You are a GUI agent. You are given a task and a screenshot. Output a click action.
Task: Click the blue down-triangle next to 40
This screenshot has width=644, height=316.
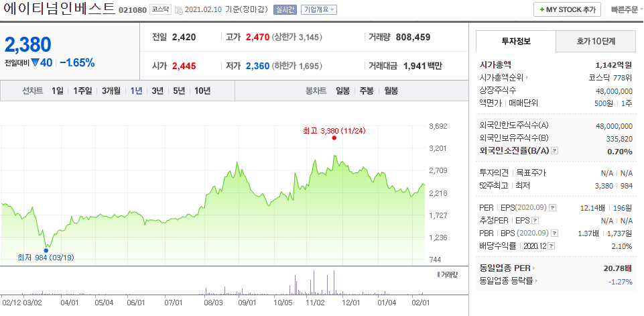[x=34, y=63]
